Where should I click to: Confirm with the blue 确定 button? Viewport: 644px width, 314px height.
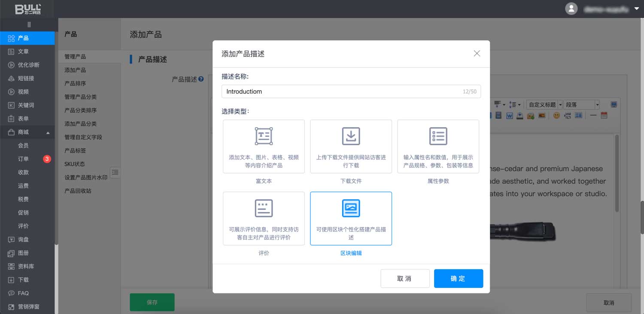(458, 278)
